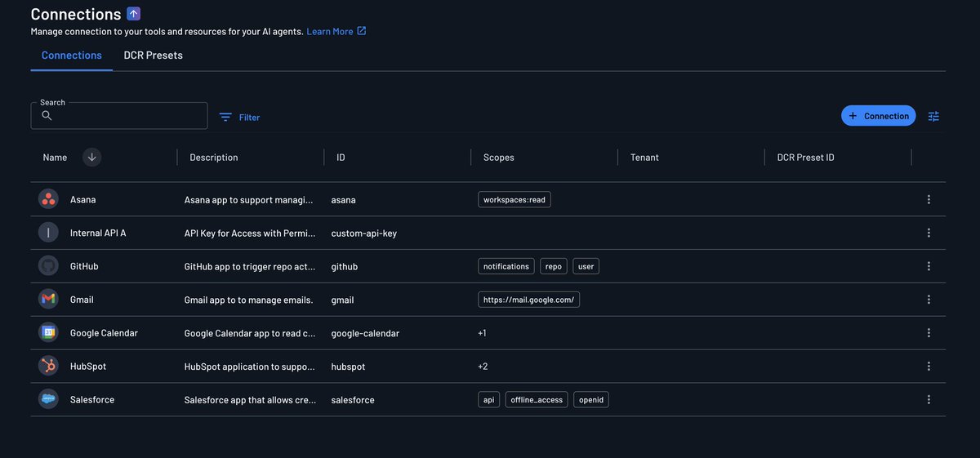Click the GitHub logo icon
This screenshot has height=458, width=980.
coord(48,266)
